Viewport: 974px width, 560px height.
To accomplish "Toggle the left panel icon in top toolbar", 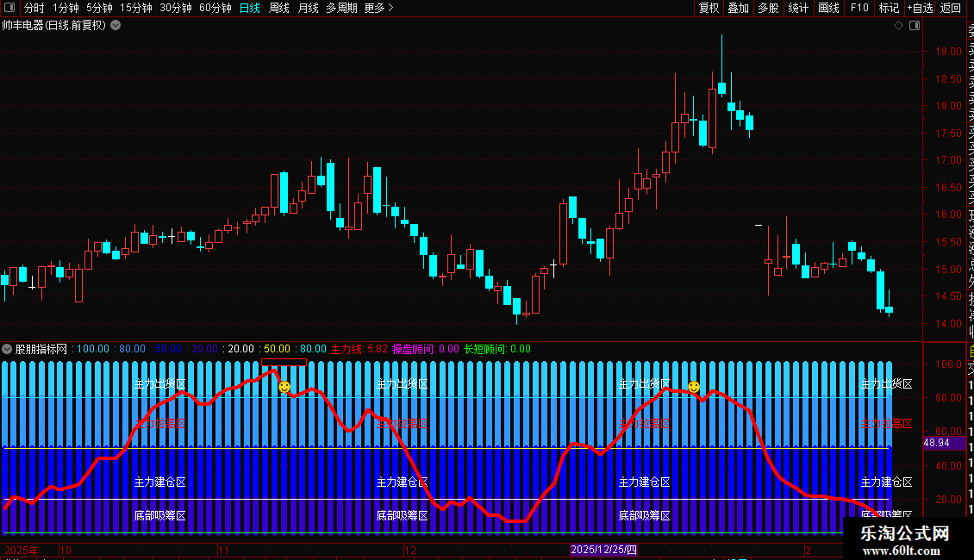I will (x=9, y=8).
